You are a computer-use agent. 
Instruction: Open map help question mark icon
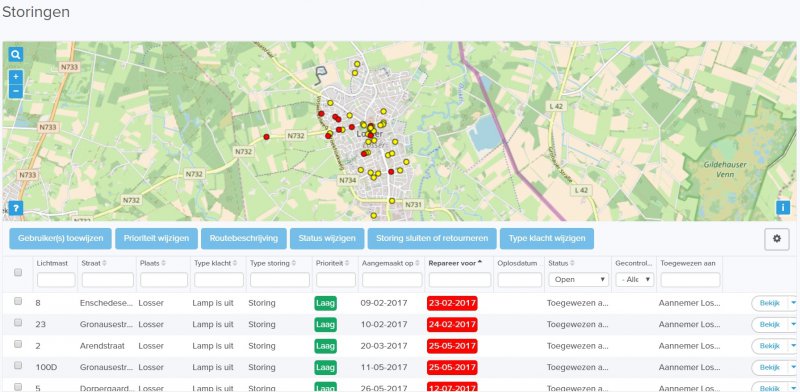click(x=16, y=208)
